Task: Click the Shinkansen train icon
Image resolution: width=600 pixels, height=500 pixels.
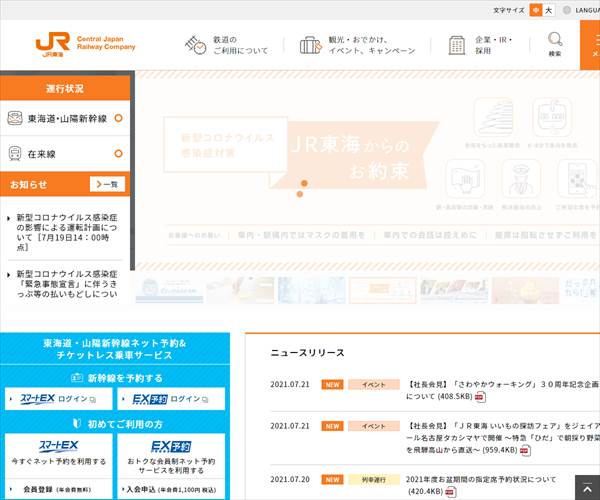Action: pyautogui.click(x=15, y=118)
